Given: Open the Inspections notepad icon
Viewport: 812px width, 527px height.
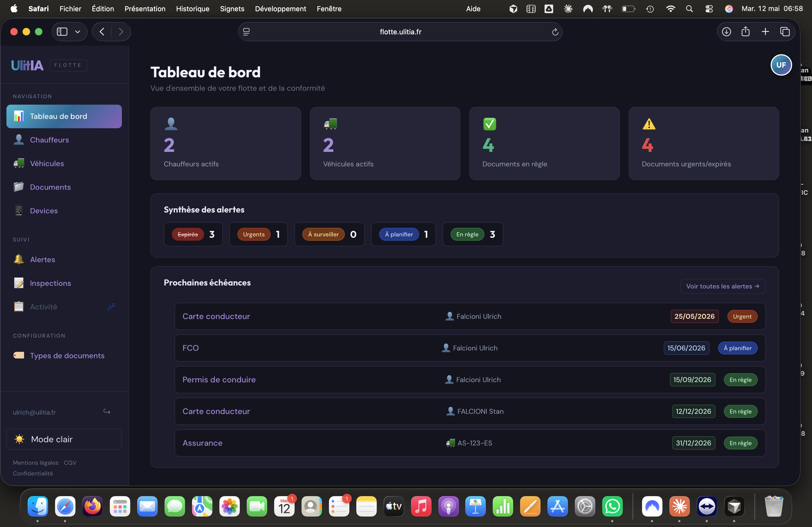Looking at the screenshot, I should (x=19, y=283).
